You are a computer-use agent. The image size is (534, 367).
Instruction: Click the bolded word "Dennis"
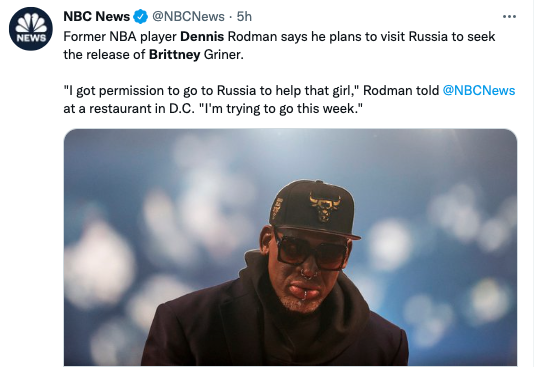202,36
